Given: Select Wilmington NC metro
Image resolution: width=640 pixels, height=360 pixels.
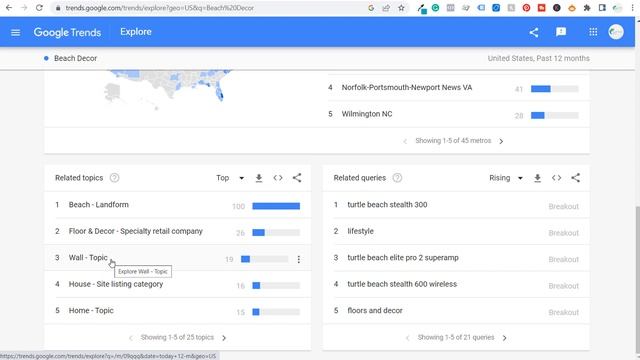Looking at the screenshot, I should point(367,114).
